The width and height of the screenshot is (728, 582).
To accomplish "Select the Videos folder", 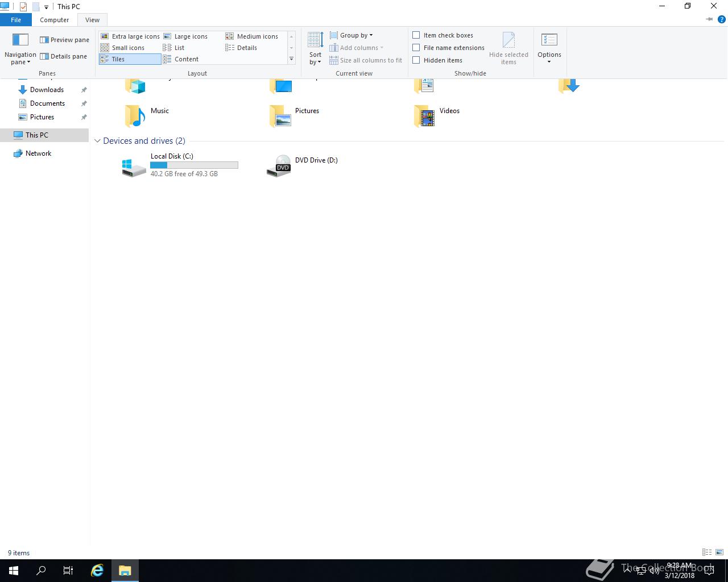I will tap(437, 116).
